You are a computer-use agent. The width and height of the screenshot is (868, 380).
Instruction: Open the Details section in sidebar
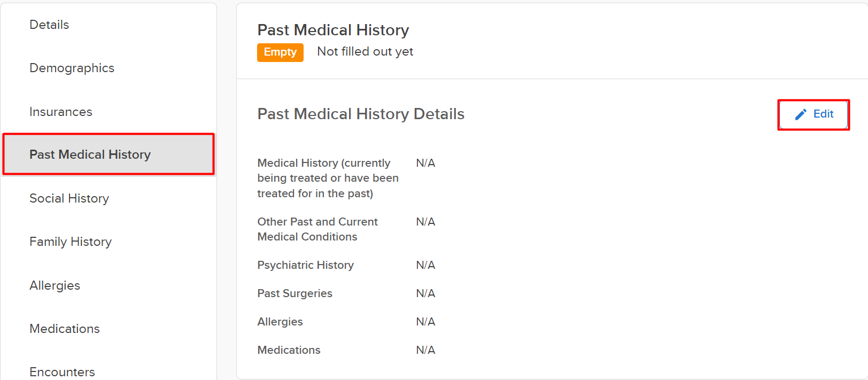click(x=49, y=25)
